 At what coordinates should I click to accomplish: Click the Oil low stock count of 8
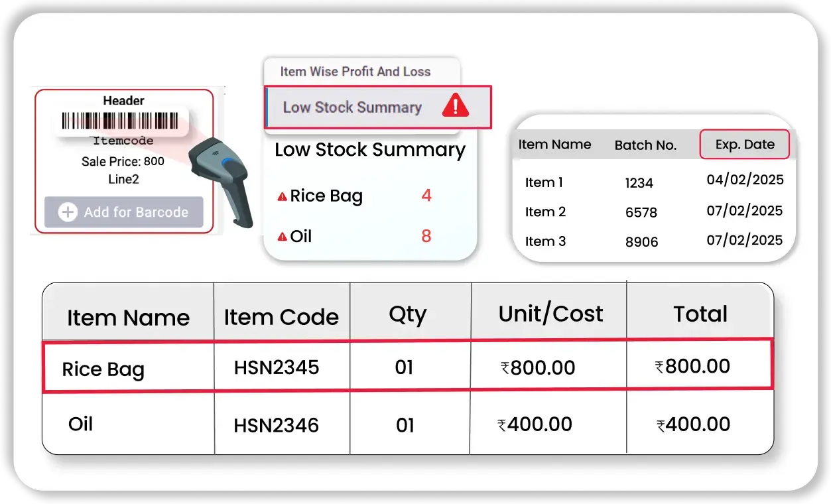[426, 236]
